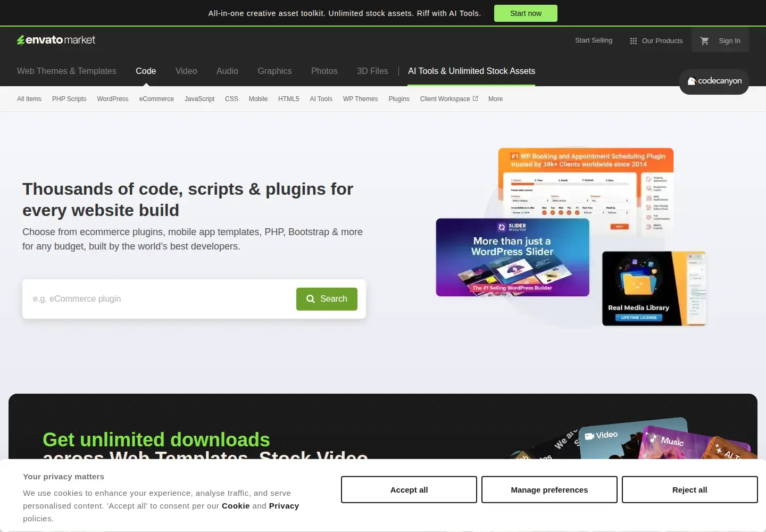Open the Client Workspace external link
The height and width of the screenshot is (532, 766).
coord(449,99)
